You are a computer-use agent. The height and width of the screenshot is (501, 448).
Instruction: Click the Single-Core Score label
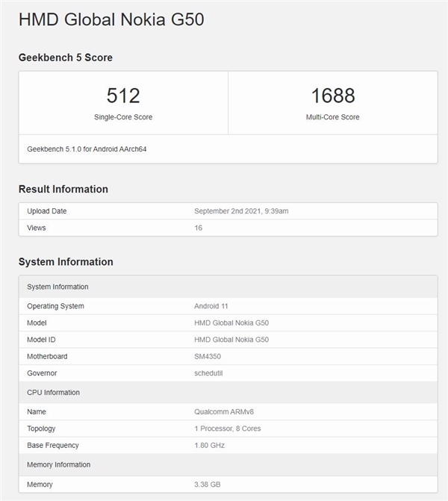click(123, 117)
